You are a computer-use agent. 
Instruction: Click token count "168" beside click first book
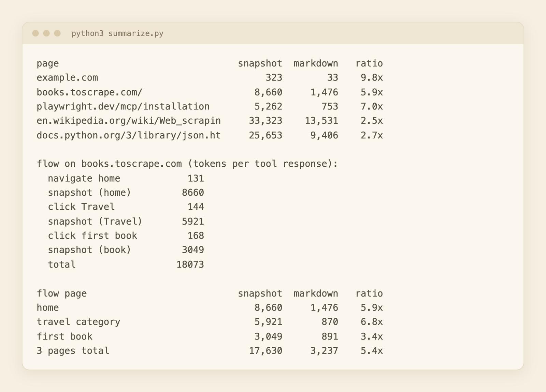(x=196, y=236)
